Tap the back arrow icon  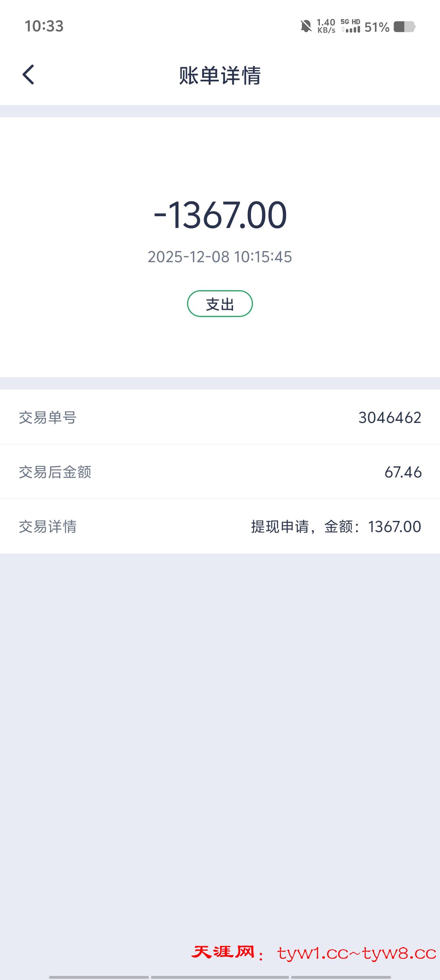click(29, 75)
